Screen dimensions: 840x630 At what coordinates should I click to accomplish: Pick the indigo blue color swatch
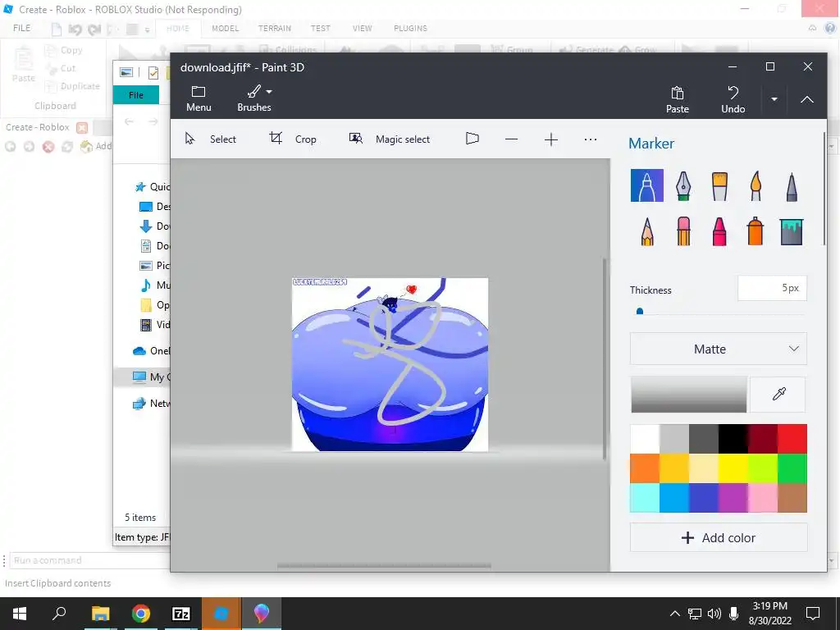click(703, 498)
